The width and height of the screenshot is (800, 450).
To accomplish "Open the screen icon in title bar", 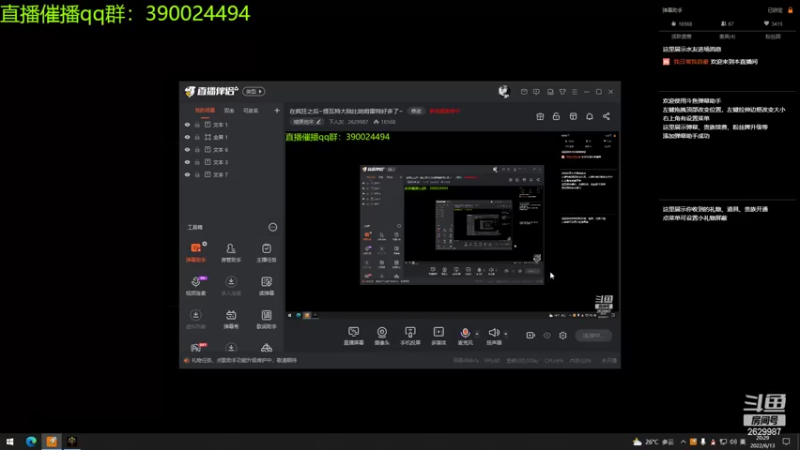I will pos(550,92).
